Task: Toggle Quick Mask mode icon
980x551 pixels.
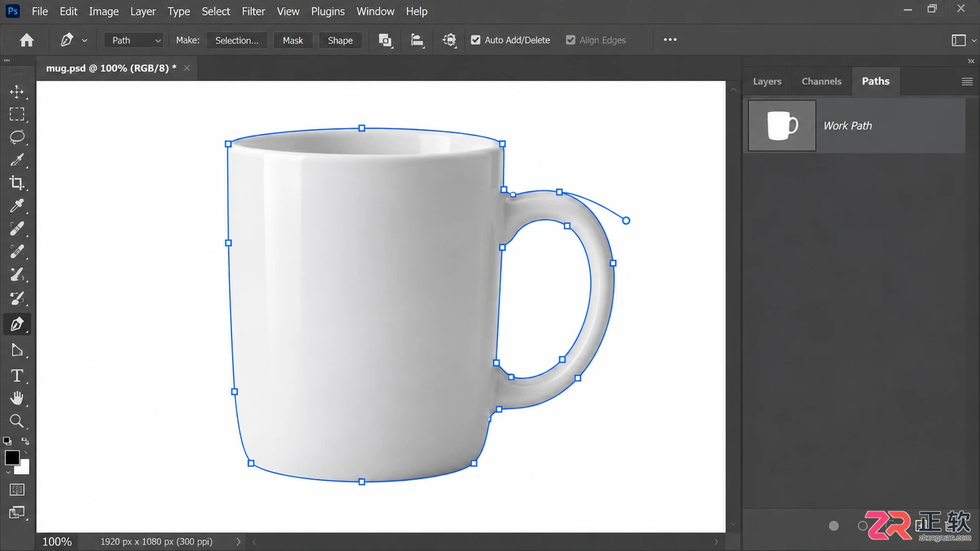Action: click(17, 490)
